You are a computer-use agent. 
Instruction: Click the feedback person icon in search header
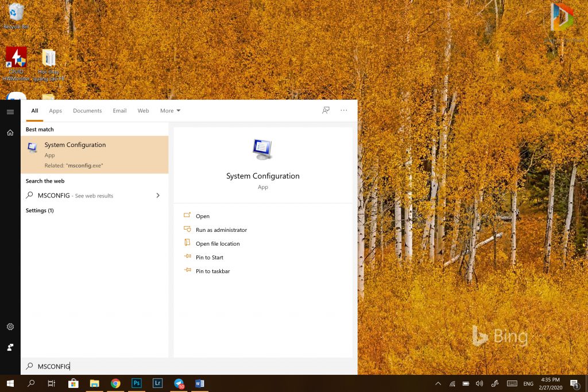[326, 111]
